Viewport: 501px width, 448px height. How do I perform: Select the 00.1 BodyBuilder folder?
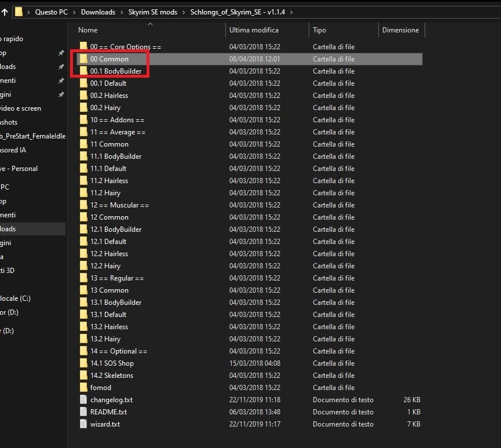coord(116,71)
